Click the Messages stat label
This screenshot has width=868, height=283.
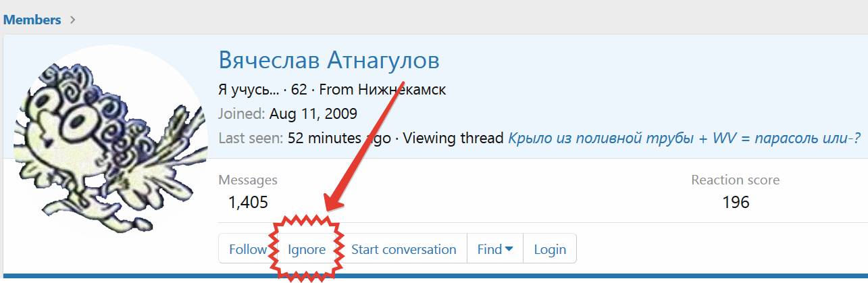point(248,180)
